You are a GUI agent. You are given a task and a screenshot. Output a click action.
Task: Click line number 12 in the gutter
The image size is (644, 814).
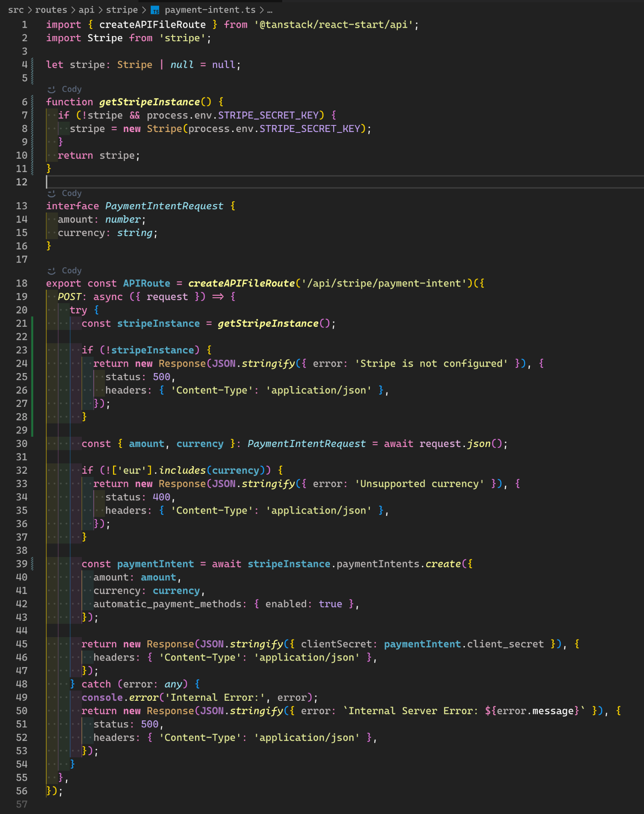coord(22,182)
